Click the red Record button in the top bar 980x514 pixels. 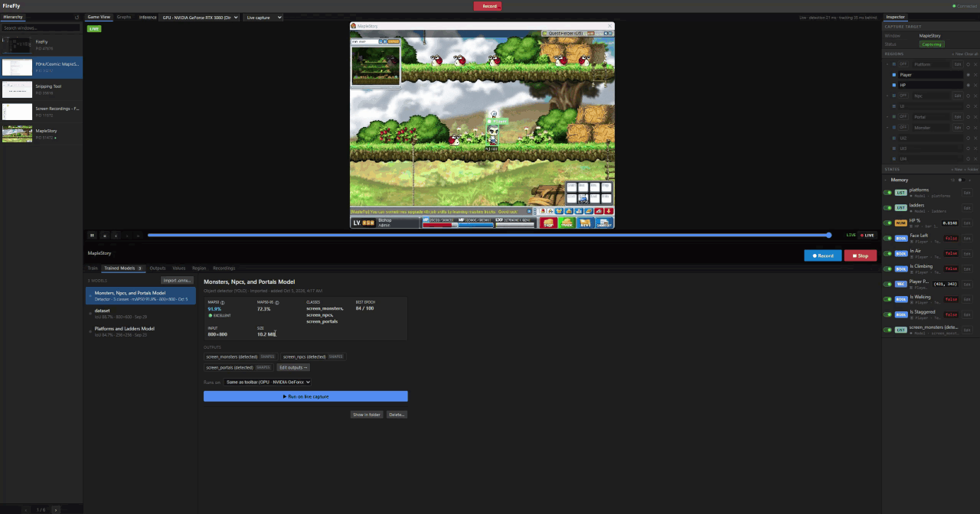pyautogui.click(x=488, y=5)
